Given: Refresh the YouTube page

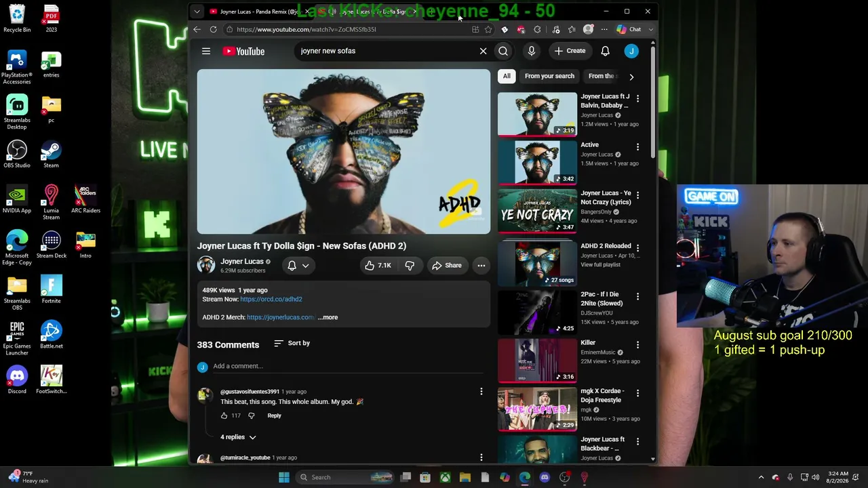Looking at the screenshot, I should coord(213,29).
